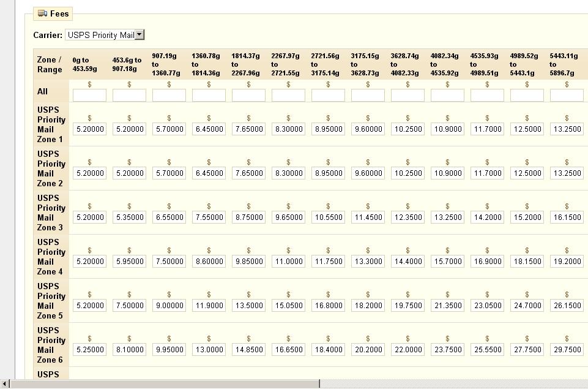The height and width of the screenshot is (389, 588).
Task: Click the Zone 3 fee field showing 9.65000
Action: tap(288, 217)
